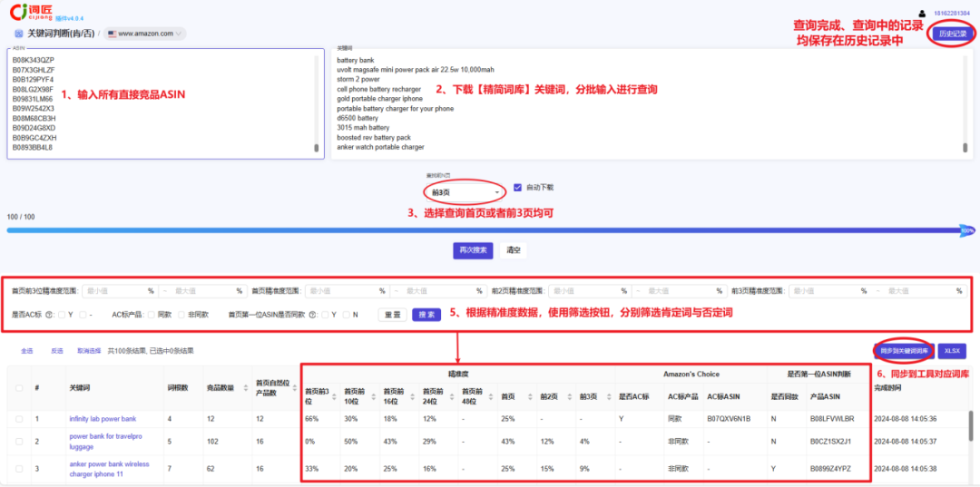The image size is (980, 487).
Task: Open keyword power bank for travelpro luggage
Action: [105, 442]
